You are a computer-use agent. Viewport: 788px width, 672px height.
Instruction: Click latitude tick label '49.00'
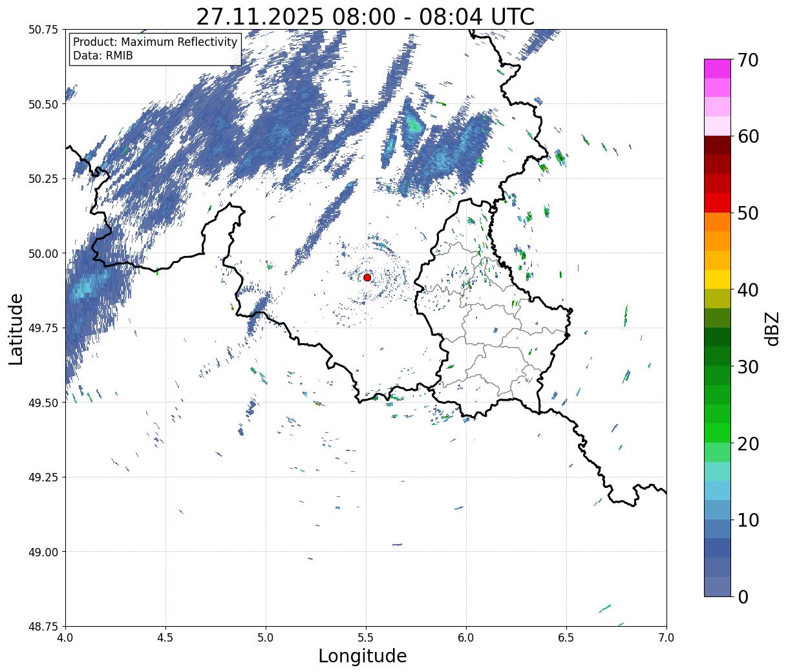(x=43, y=552)
